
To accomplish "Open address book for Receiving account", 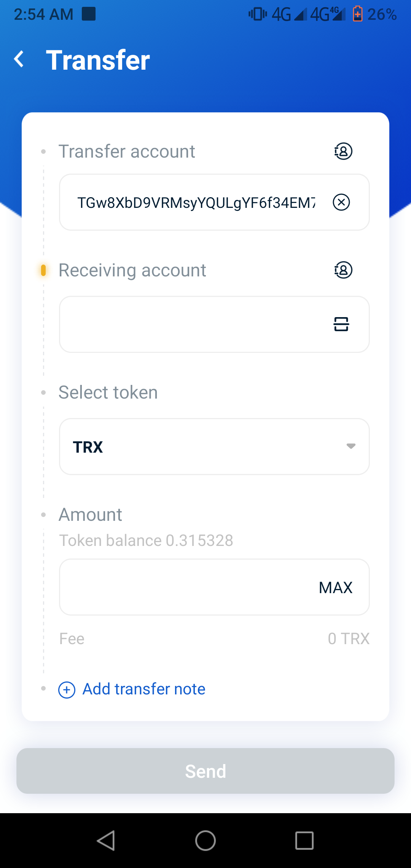I will (x=343, y=270).
